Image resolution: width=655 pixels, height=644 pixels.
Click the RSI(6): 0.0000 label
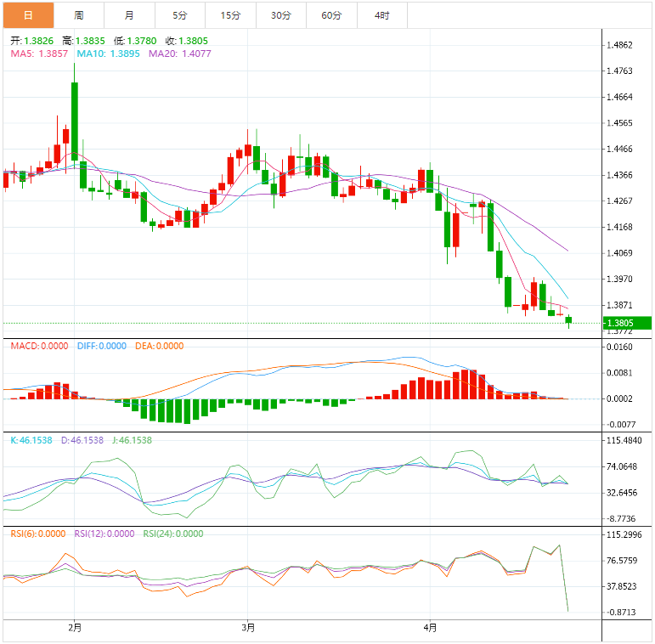(38, 534)
